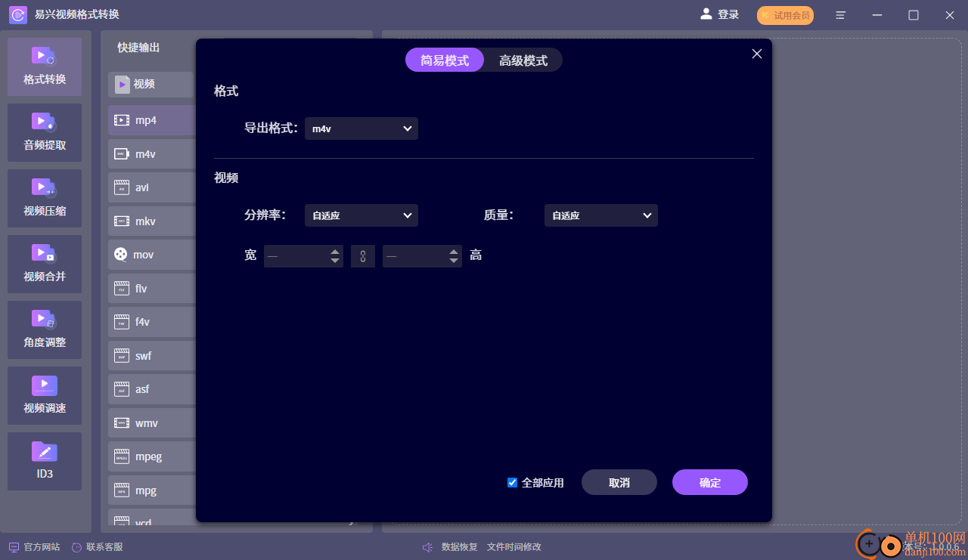Select avi format in quick output list
Image resolution: width=968 pixels, height=560 pixels.
click(151, 187)
